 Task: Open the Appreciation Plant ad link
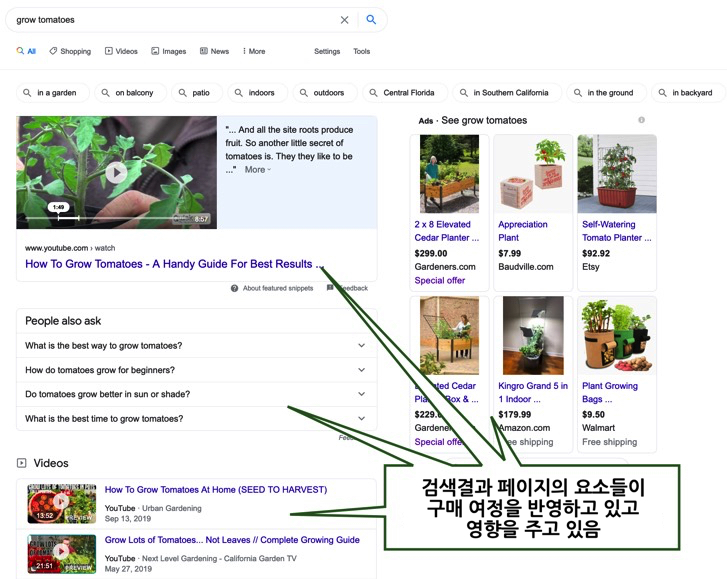pos(523,231)
